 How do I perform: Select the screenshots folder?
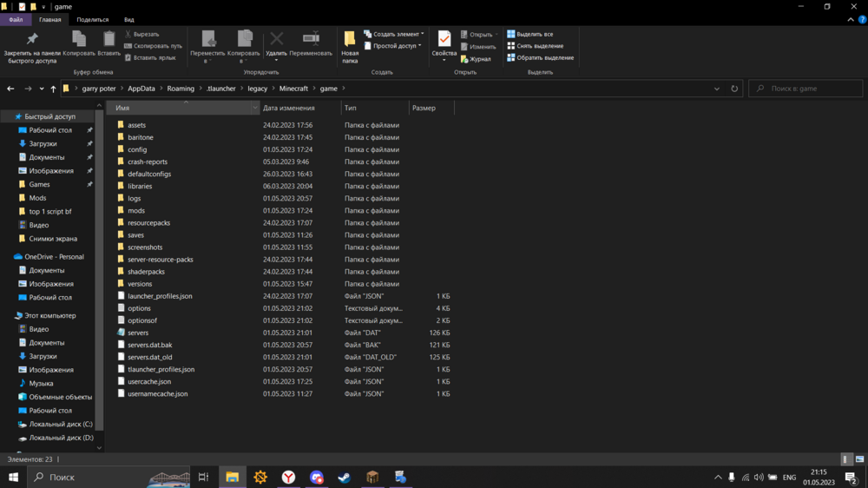click(x=145, y=247)
